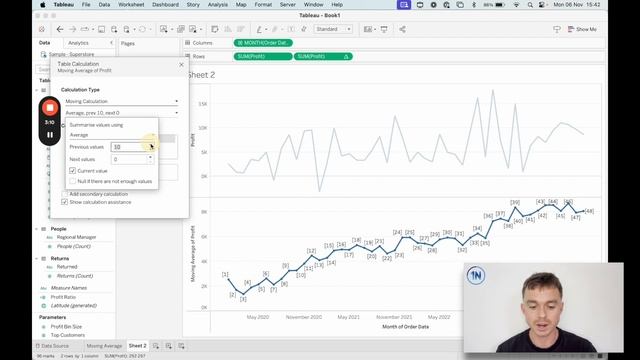Pause the screen recording
Viewport: 640px width, 360px height.
point(50,135)
